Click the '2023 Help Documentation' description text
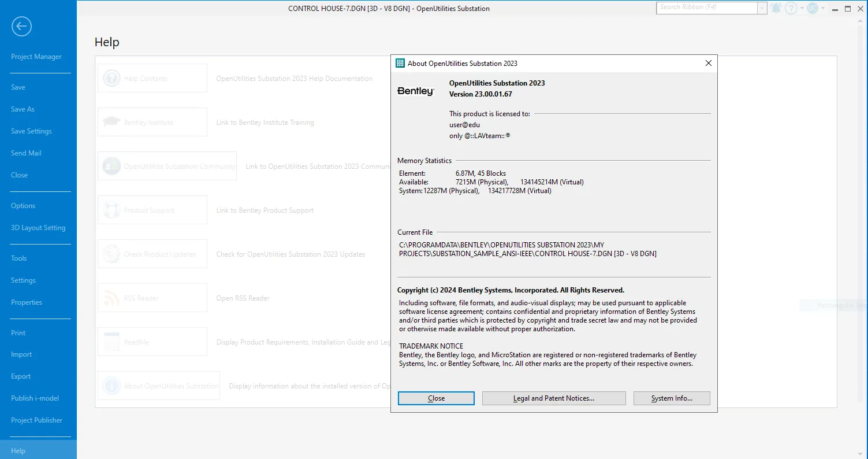 point(295,79)
